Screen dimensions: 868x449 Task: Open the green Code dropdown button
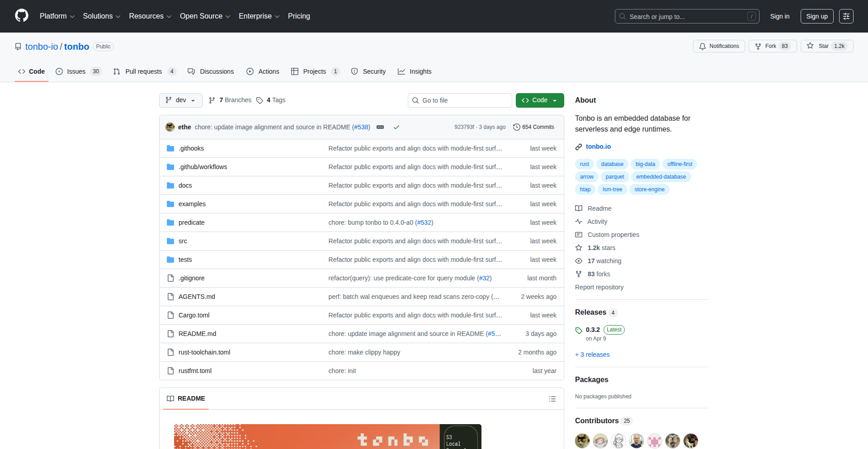(x=540, y=100)
